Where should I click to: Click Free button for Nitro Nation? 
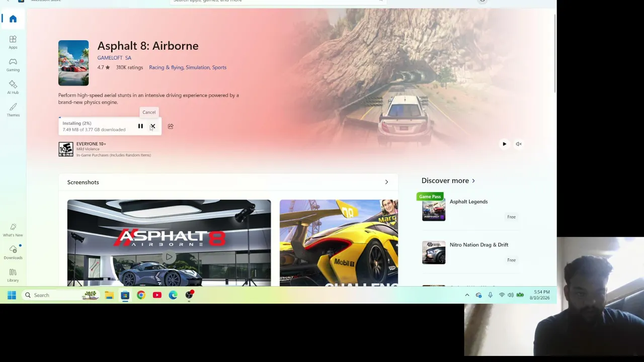511,260
